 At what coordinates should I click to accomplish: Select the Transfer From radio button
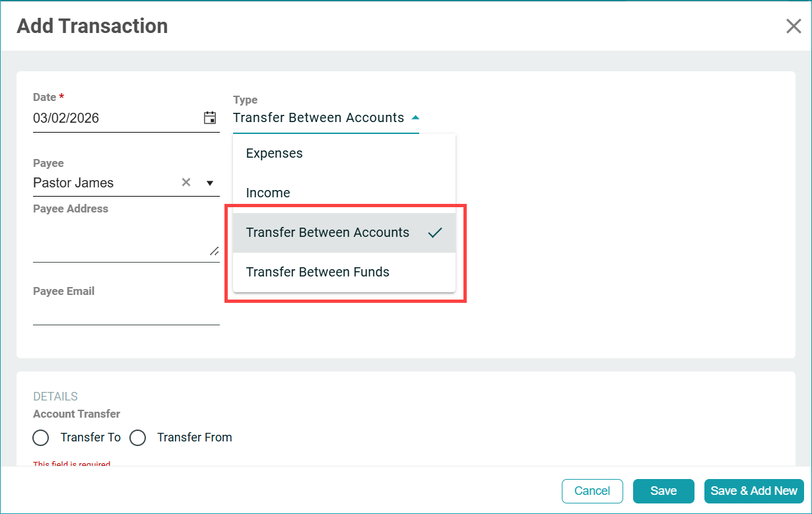tap(137, 437)
